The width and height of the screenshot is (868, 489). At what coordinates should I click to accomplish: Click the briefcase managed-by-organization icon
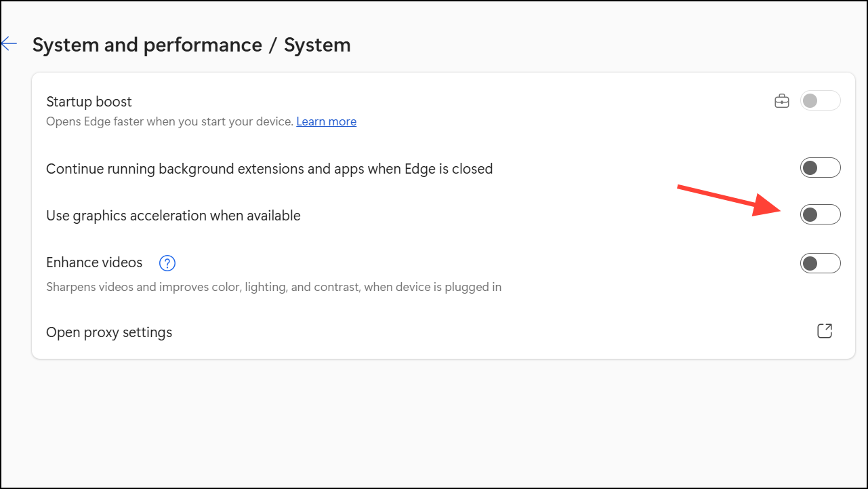[x=782, y=102]
